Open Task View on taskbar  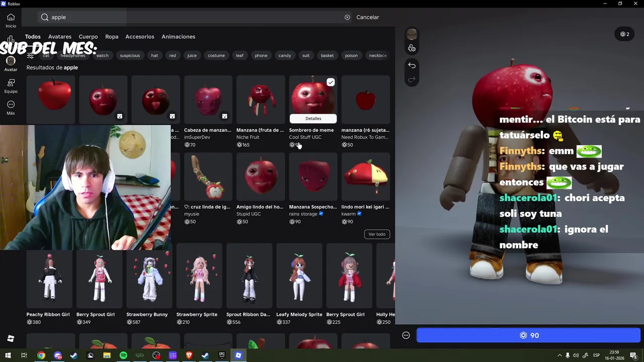[24, 355]
